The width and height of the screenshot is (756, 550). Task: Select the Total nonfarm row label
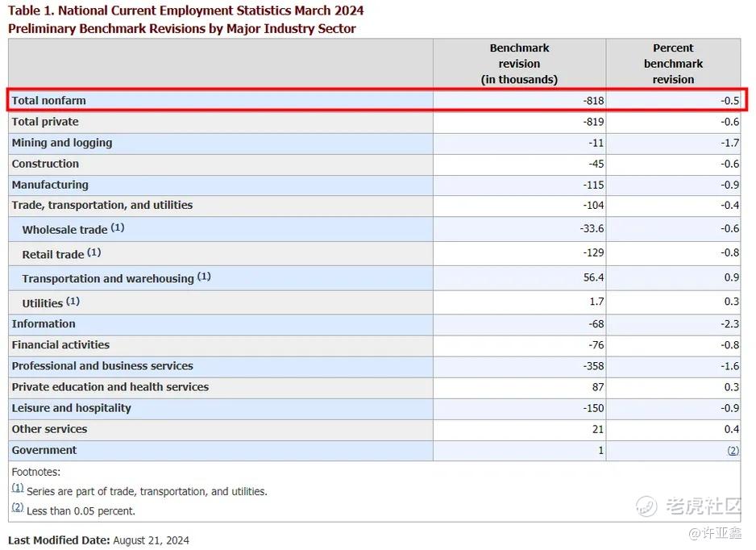(x=48, y=100)
